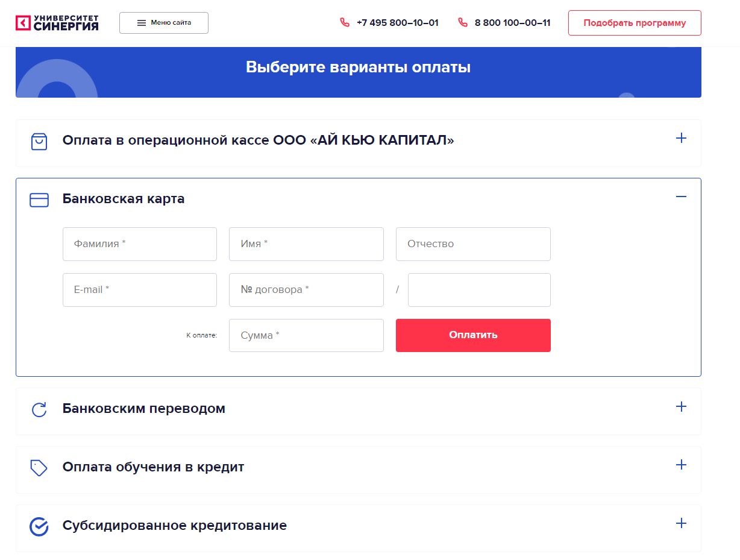The width and height of the screenshot is (740, 560).
Task: Expand the Субсидированное кредитование section
Action: 681,523
